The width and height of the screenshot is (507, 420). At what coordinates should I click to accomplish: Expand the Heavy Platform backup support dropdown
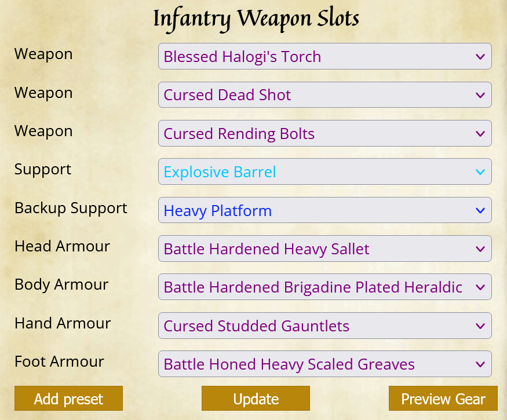point(324,210)
